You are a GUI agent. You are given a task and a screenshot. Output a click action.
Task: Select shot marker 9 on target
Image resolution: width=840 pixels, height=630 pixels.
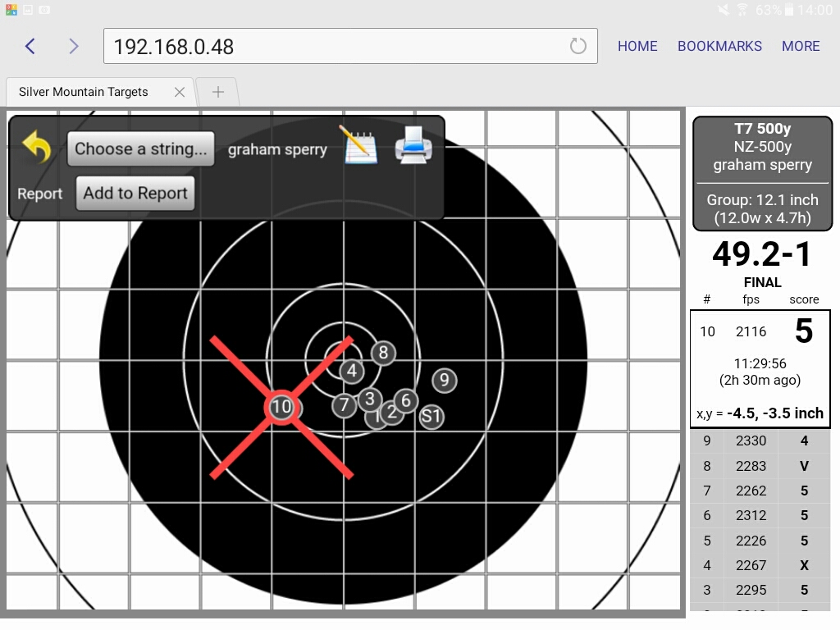click(x=444, y=381)
